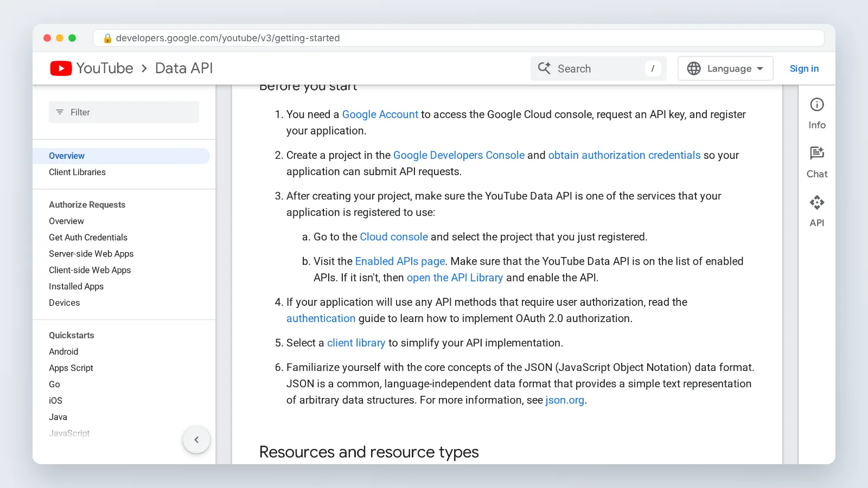Follow the Google Account link

[x=380, y=114]
